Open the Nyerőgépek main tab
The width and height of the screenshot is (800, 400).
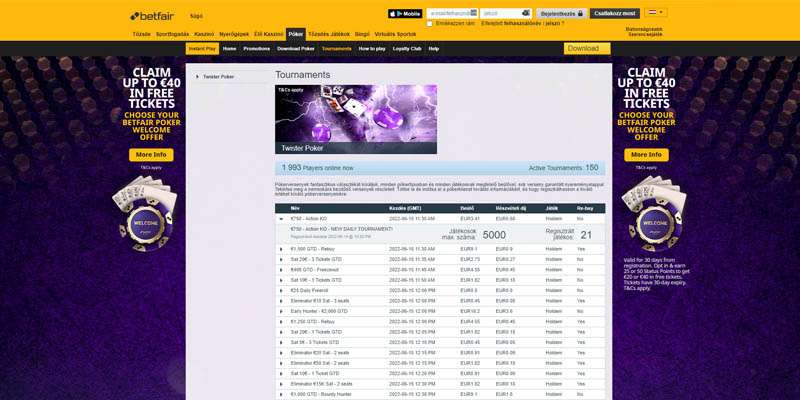[234, 34]
